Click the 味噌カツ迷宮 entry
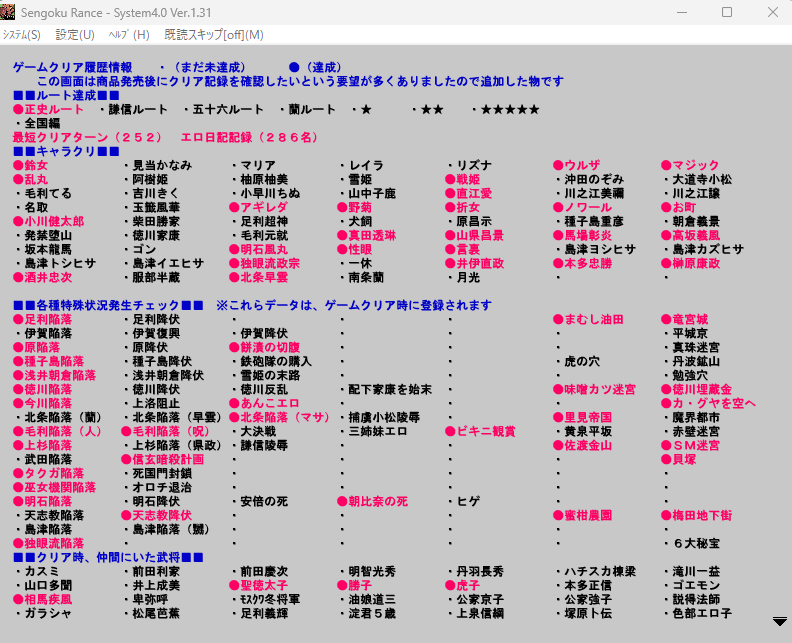This screenshot has width=792, height=643. pos(595,389)
